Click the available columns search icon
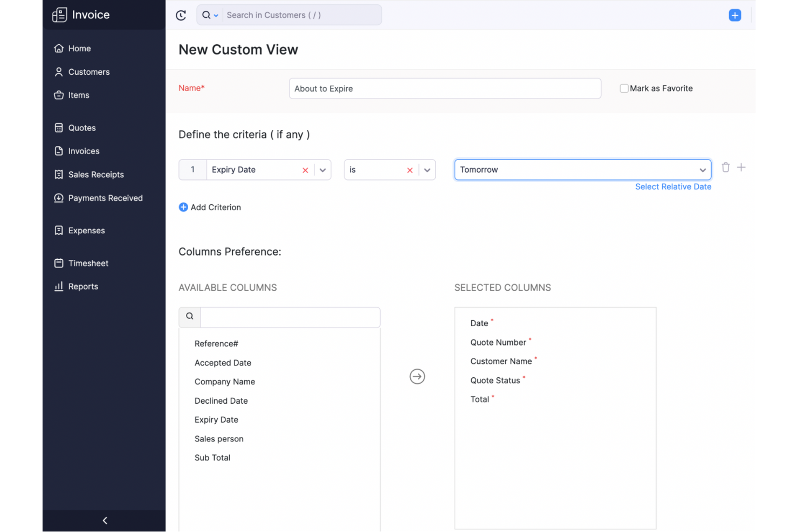Screen dimensions: 798x532 pyautogui.click(x=190, y=316)
